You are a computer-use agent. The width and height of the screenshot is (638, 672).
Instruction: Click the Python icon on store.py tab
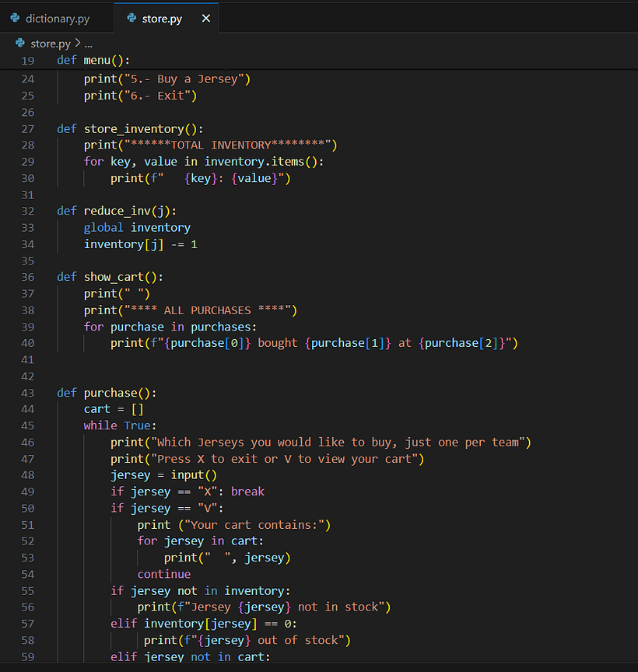click(x=130, y=18)
